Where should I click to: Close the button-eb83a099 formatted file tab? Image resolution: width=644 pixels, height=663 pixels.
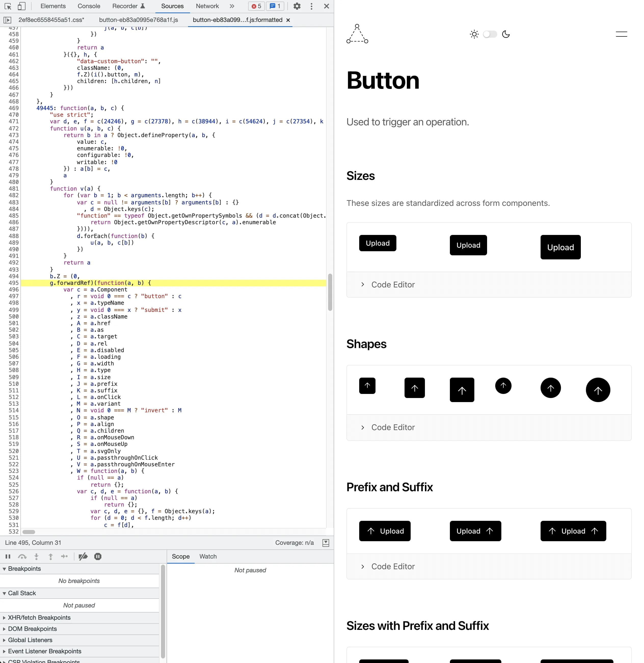click(x=288, y=20)
